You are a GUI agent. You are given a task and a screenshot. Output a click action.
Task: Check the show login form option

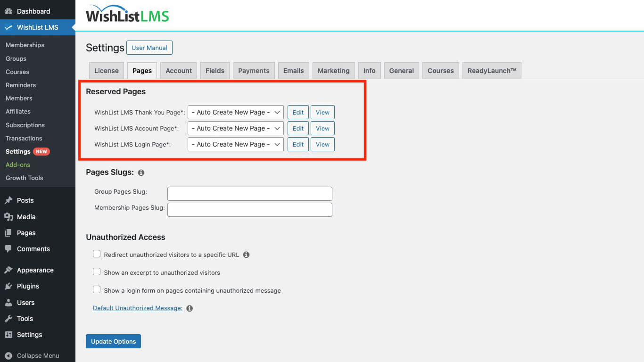coord(97,290)
